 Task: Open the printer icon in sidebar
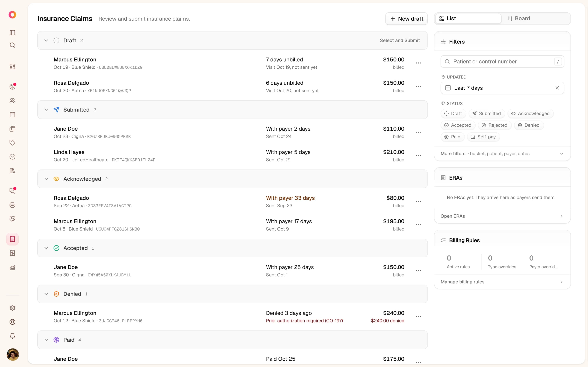point(12,205)
